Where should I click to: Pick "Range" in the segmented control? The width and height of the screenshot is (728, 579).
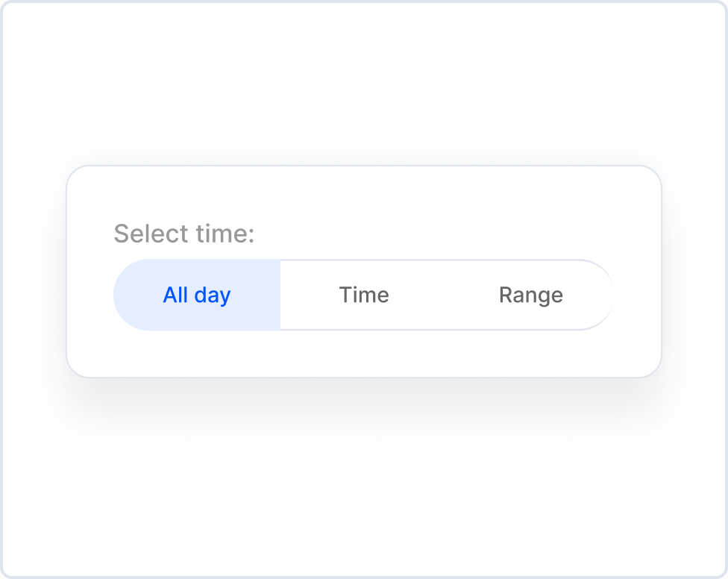(530, 295)
